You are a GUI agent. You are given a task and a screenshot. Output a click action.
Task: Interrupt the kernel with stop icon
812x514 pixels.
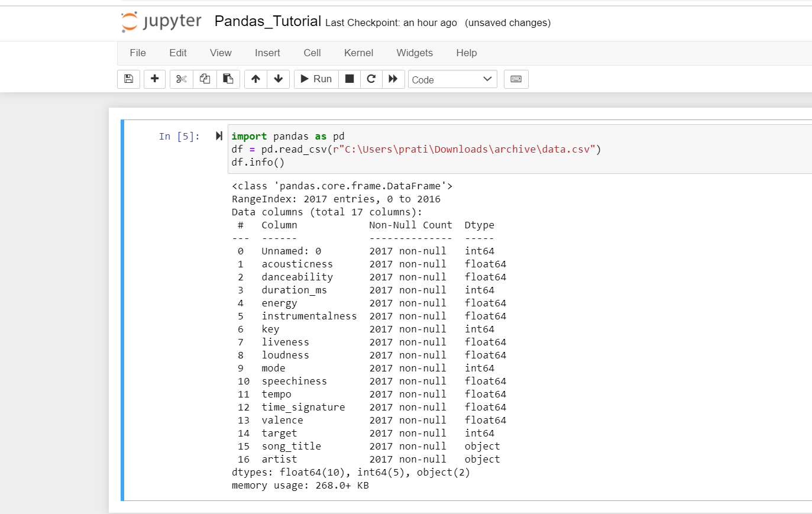[350, 79]
